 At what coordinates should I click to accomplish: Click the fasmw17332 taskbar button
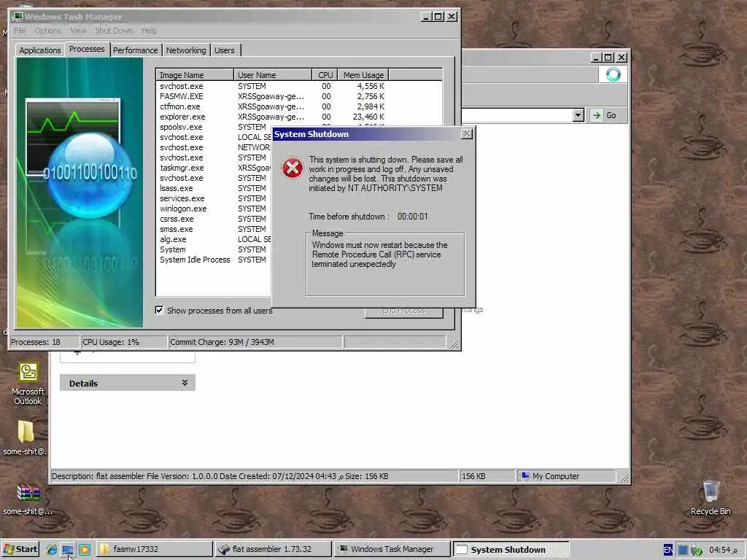coord(155,550)
